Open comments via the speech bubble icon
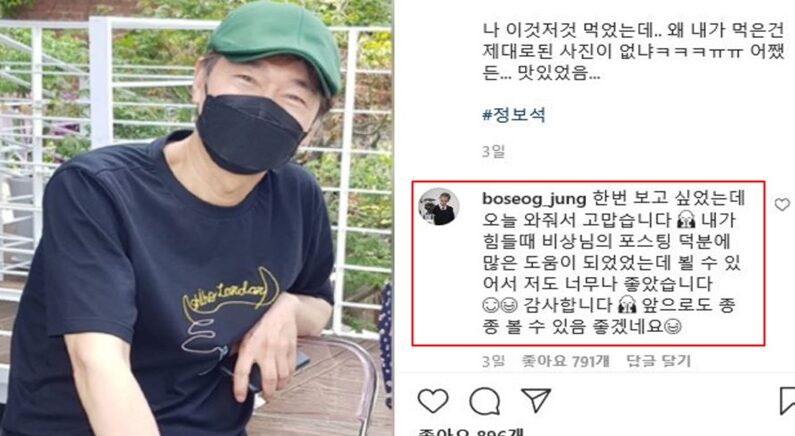The image size is (795, 436). (485, 402)
